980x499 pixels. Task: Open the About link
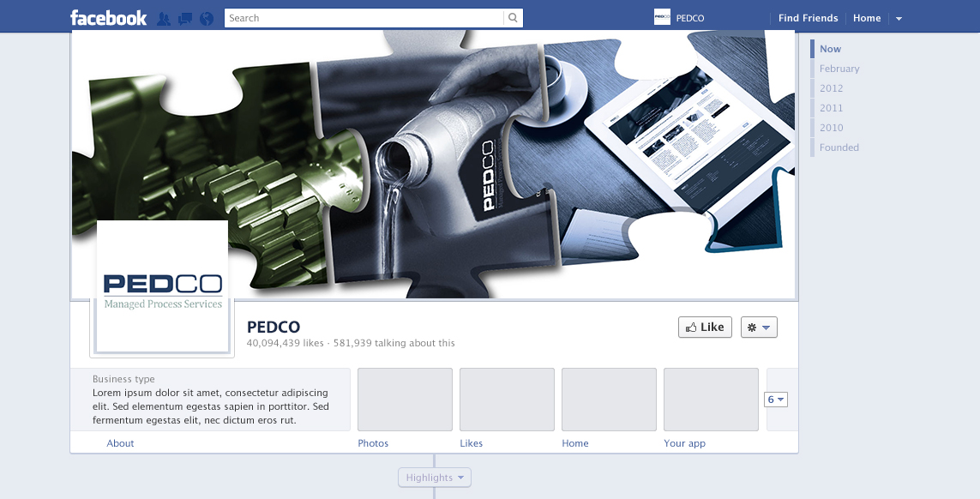120,443
